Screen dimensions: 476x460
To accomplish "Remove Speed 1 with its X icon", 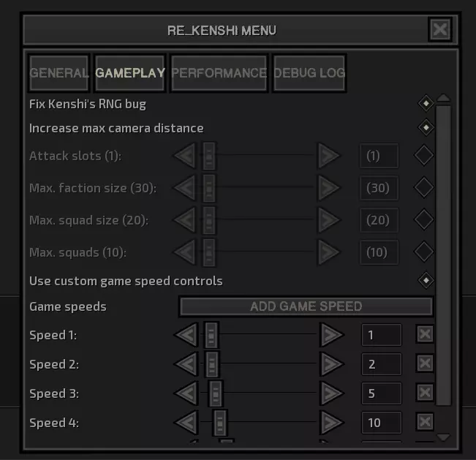I will pyautogui.click(x=425, y=335).
